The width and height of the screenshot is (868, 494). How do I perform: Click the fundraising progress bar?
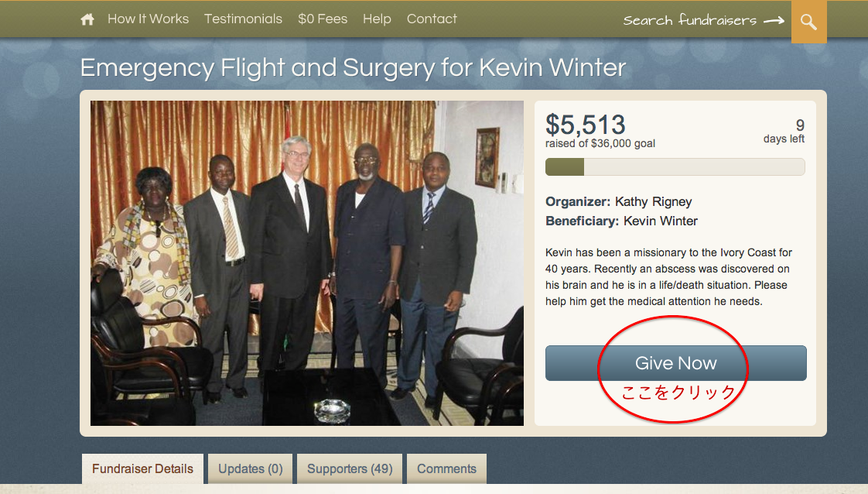[x=675, y=166]
